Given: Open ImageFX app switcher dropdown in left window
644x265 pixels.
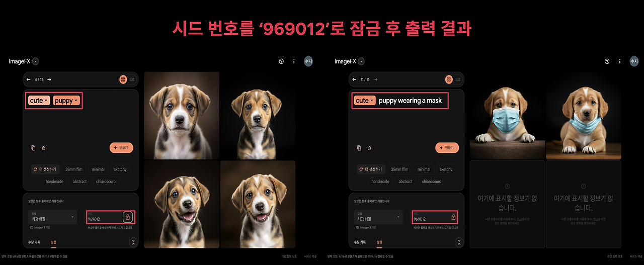Looking at the screenshot, I should coord(35,61).
